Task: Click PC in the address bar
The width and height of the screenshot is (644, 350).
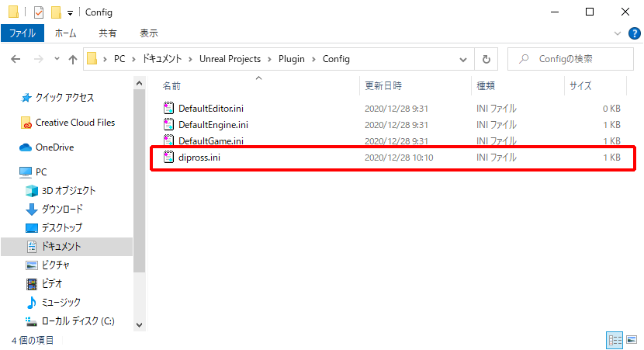Action: pos(119,59)
